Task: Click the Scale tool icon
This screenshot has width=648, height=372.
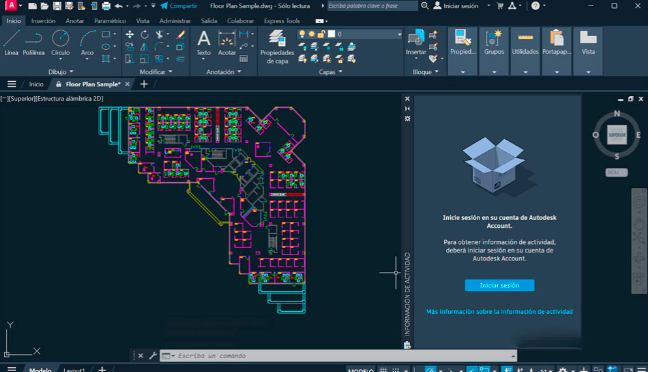Action: point(144,59)
